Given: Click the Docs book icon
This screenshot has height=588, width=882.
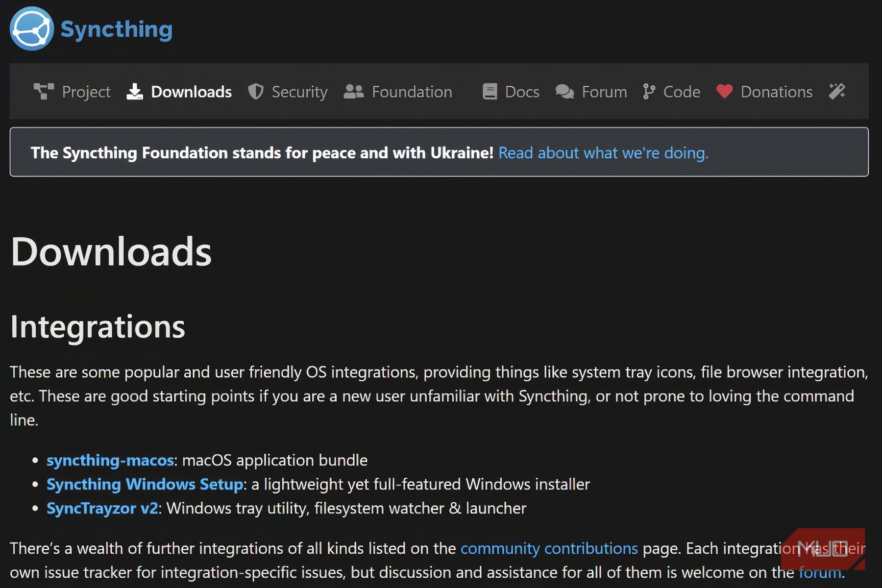Looking at the screenshot, I should click(490, 92).
